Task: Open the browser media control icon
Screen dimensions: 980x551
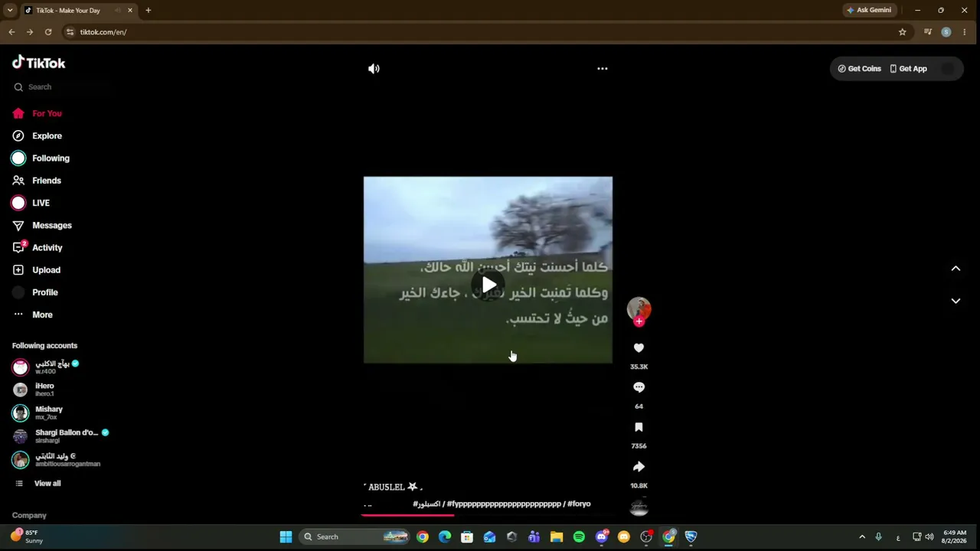Action: (928, 32)
